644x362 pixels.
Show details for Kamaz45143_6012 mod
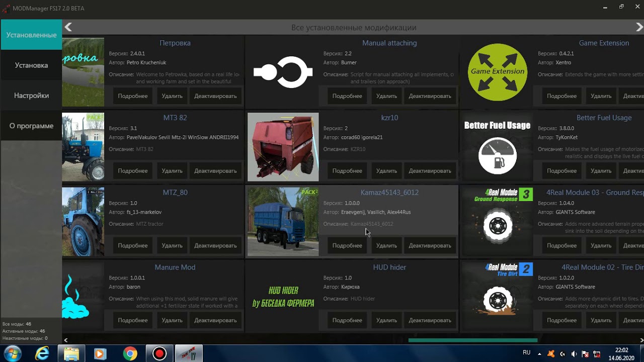tap(347, 246)
